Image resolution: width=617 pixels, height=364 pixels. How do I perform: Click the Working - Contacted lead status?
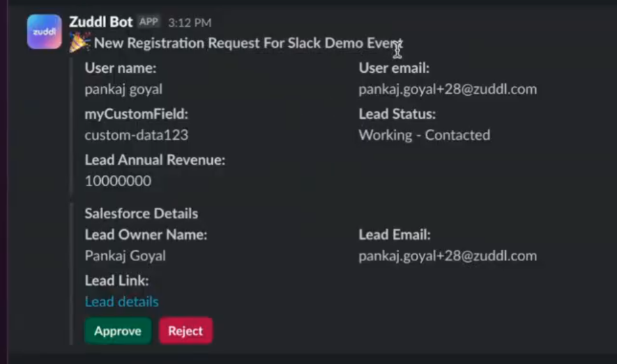tap(424, 135)
